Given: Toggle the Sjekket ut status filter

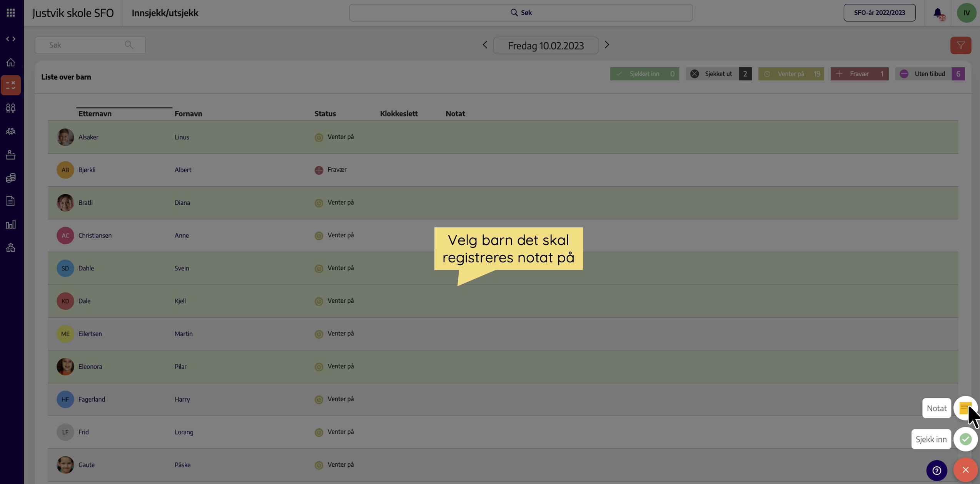Looking at the screenshot, I should point(719,74).
